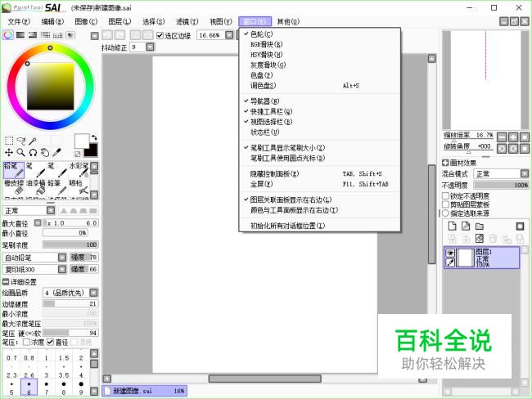Toggle 笔刷工具使用圆点光标 option

pos(288,158)
